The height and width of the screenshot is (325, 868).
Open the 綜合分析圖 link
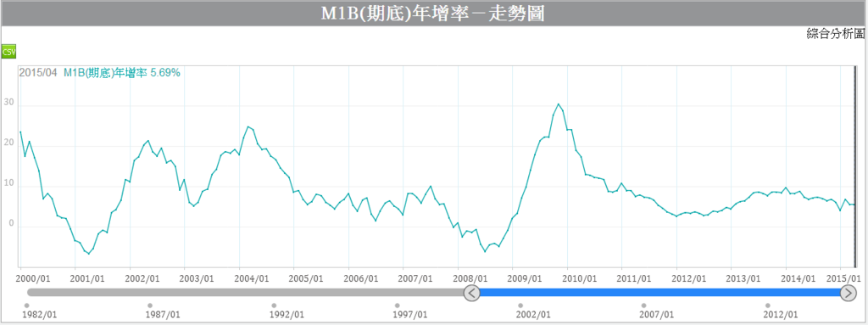[x=836, y=35]
